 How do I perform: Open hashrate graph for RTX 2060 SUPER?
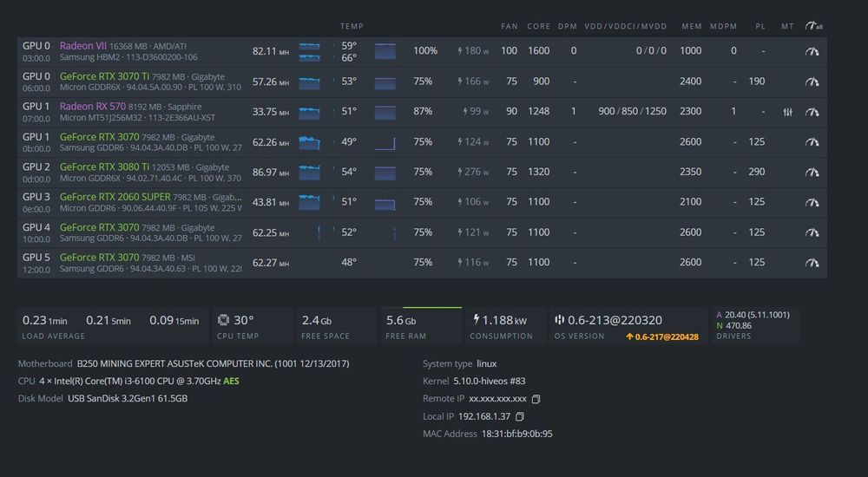310,202
